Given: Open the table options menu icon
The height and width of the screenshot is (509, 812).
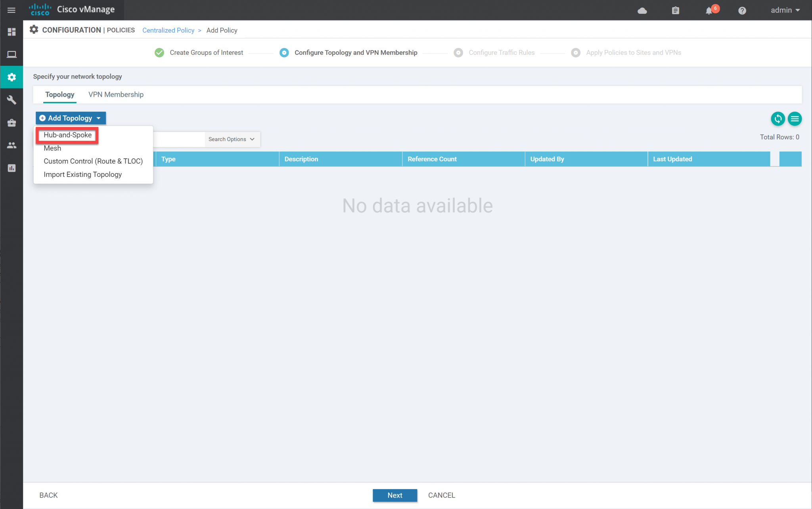Looking at the screenshot, I should tap(795, 119).
